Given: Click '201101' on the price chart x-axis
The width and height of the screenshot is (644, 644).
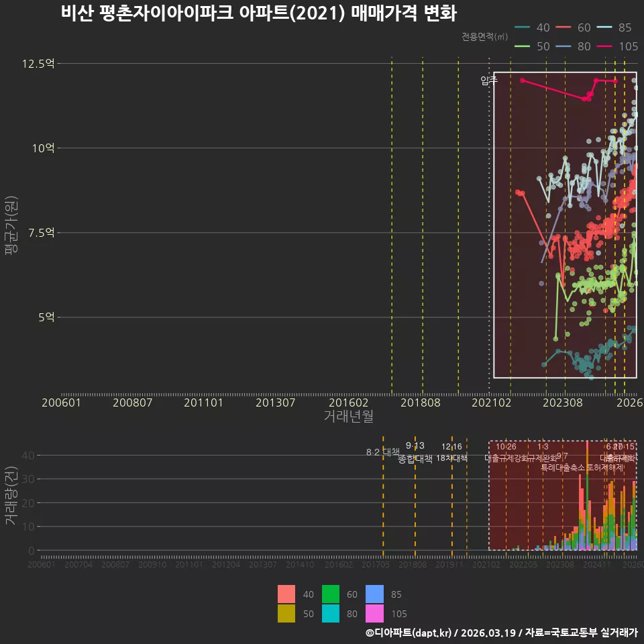Looking at the screenshot, I should tap(203, 402).
